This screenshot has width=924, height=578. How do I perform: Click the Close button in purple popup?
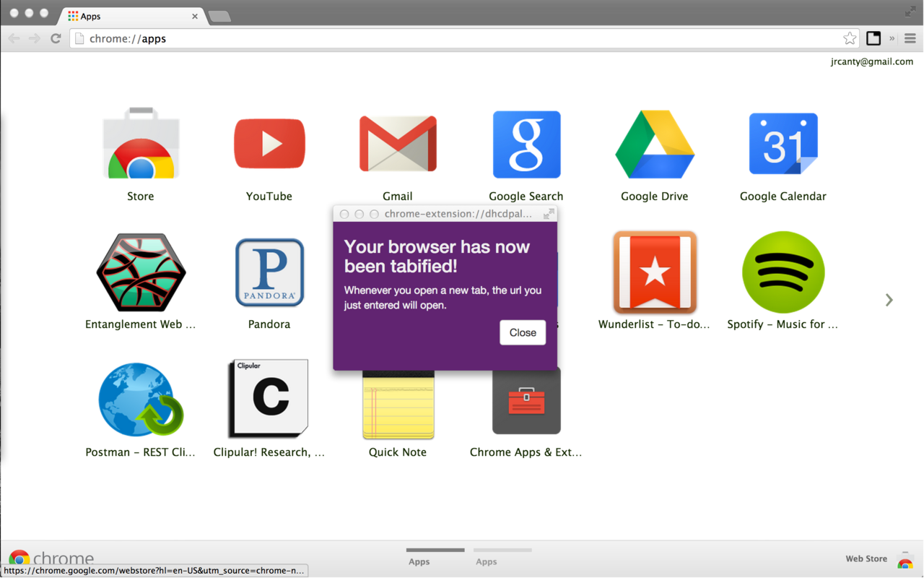[523, 332]
